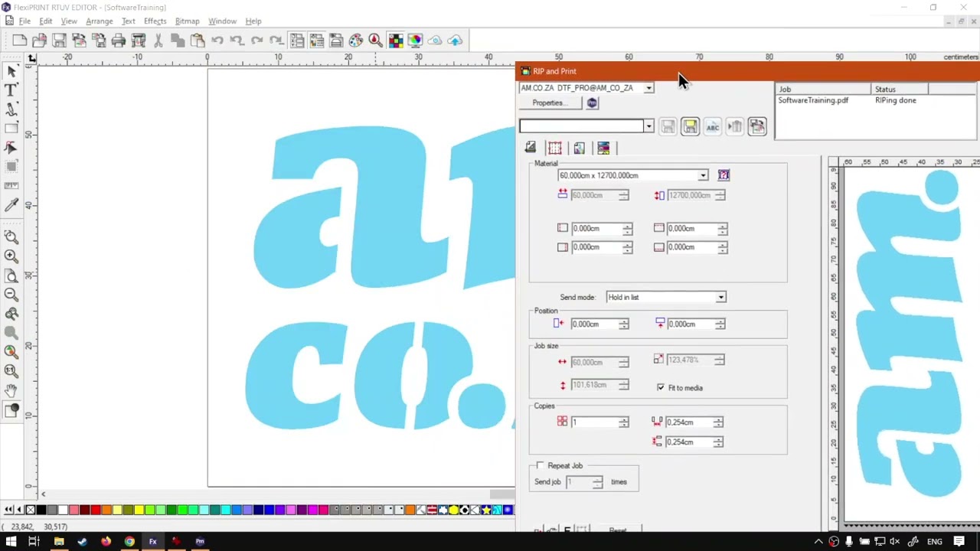This screenshot has width=980, height=551.
Task: Click the Save toolbar icon
Action: 59,40
